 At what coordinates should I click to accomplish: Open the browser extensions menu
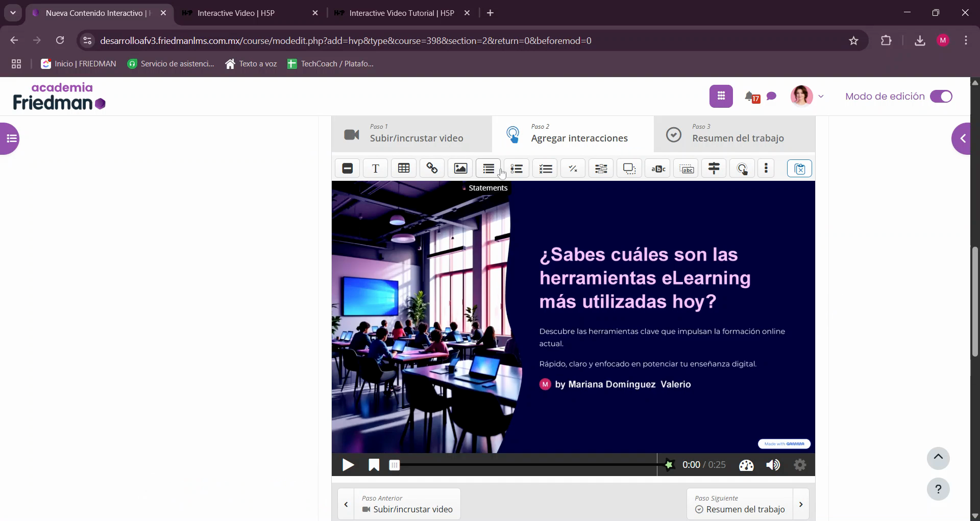886,40
